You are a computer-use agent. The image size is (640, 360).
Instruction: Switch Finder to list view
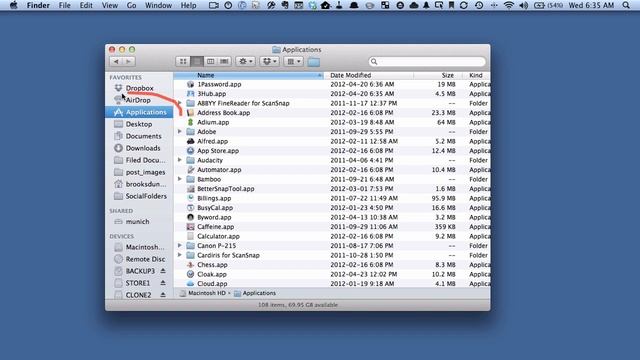point(197,61)
